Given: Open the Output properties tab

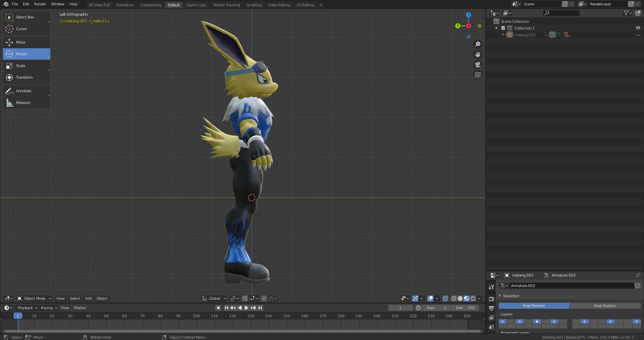Looking at the screenshot, I should pyautogui.click(x=491, y=308).
